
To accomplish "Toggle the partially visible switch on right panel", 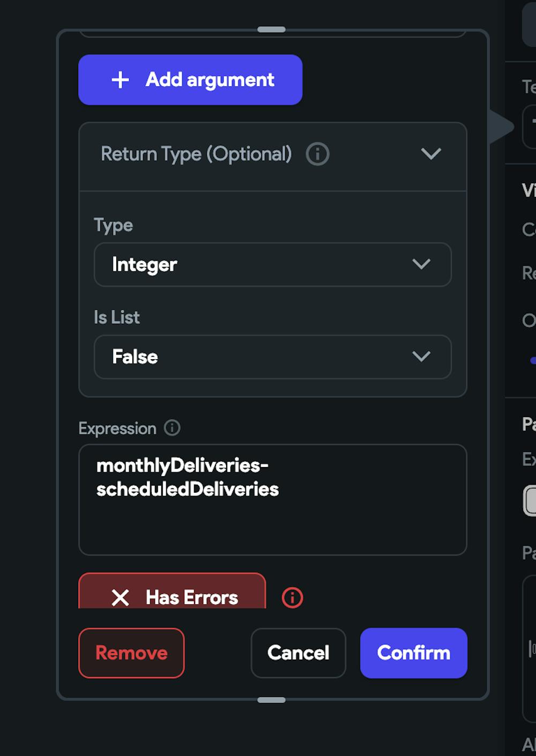I will click(530, 501).
